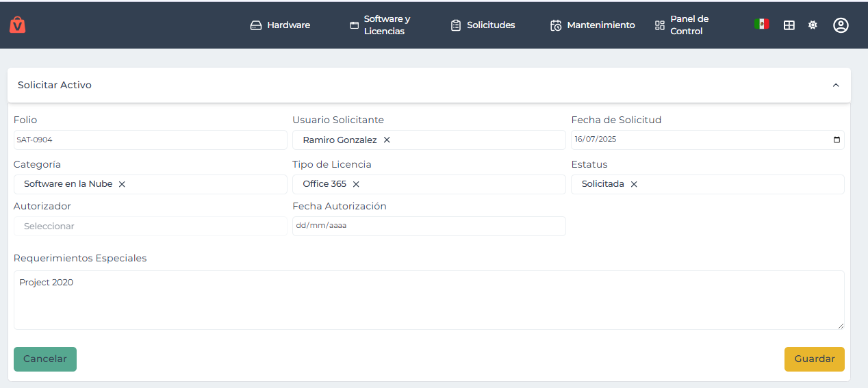Collapse the Solicitar Activo panel
Image resolution: width=868 pixels, height=388 pixels.
coord(835,86)
